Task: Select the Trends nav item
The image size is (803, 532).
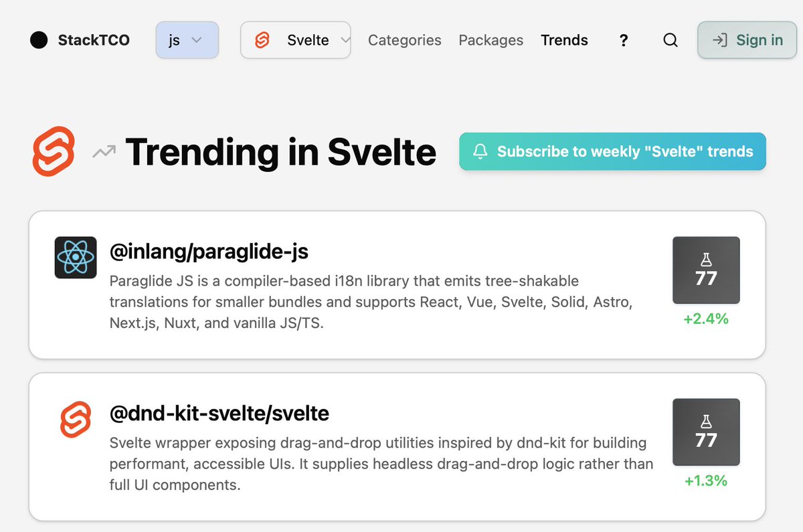Action: pyautogui.click(x=564, y=40)
